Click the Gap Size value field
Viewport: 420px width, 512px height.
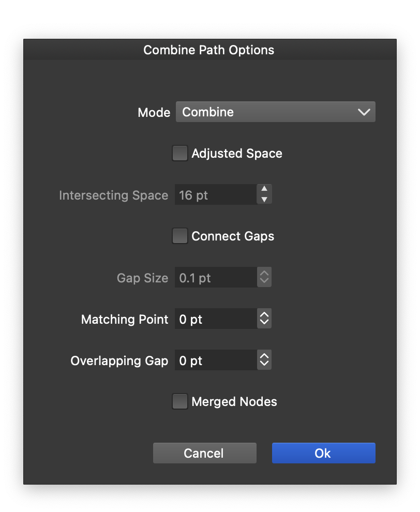click(x=215, y=278)
